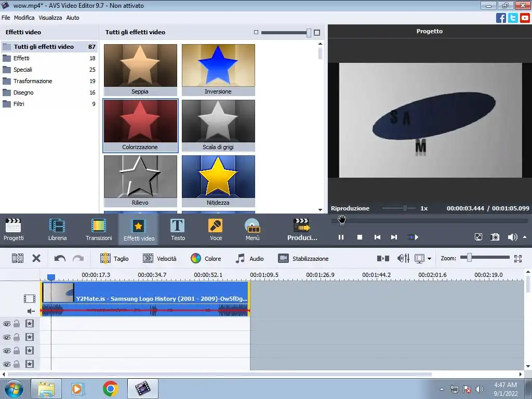Redo the last undone action
The height and width of the screenshot is (399, 532).
click(78, 259)
